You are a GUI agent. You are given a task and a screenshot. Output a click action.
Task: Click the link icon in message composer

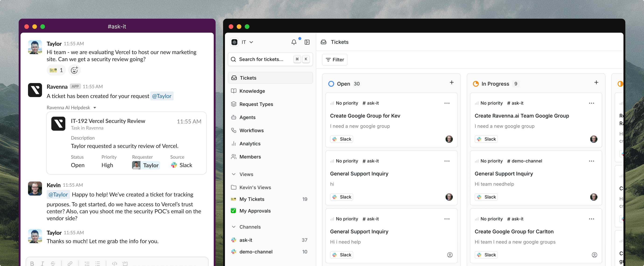[x=70, y=263]
